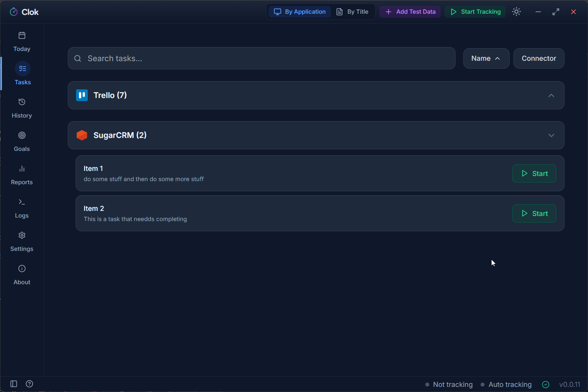The width and height of the screenshot is (588, 392).
Task: Click the Not tracking status indicator
Action: (x=449, y=385)
